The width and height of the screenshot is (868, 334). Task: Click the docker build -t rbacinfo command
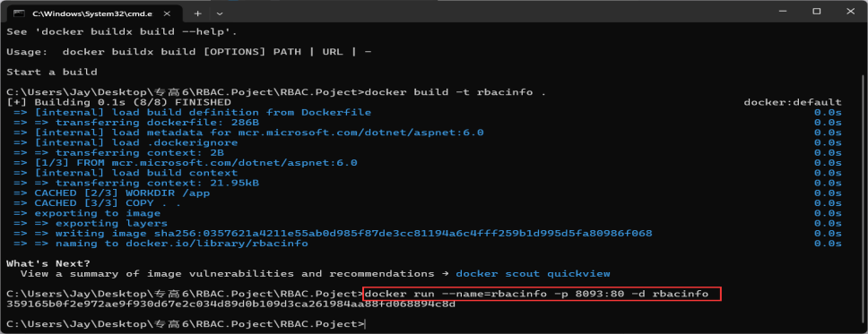click(x=456, y=92)
